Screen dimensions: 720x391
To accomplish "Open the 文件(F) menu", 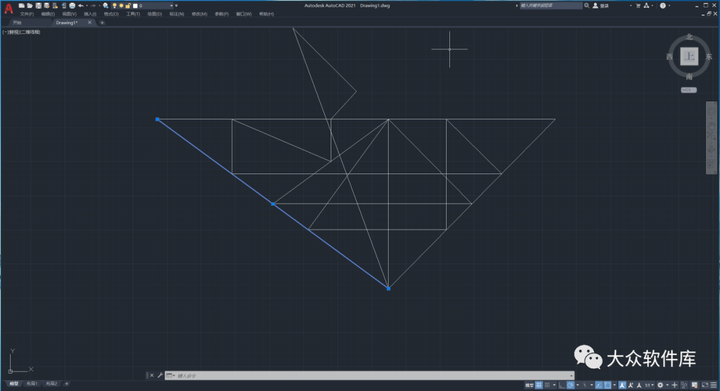I will click(x=27, y=14).
